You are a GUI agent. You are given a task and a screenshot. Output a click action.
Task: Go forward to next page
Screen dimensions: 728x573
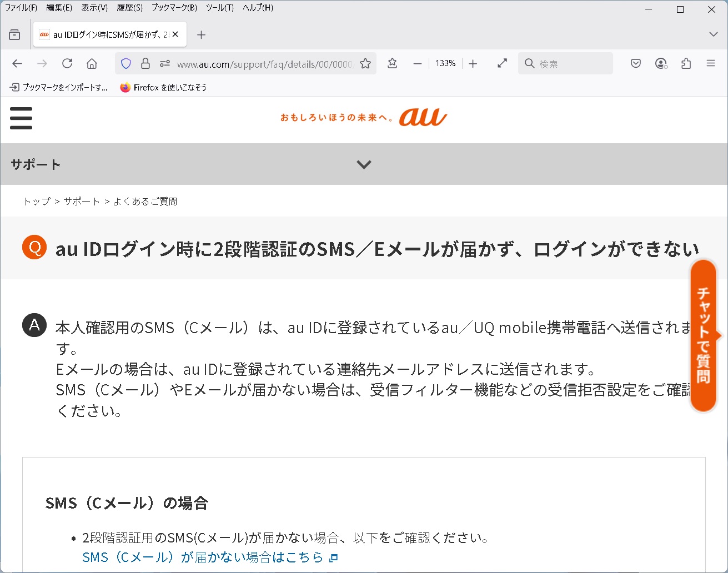(42, 64)
